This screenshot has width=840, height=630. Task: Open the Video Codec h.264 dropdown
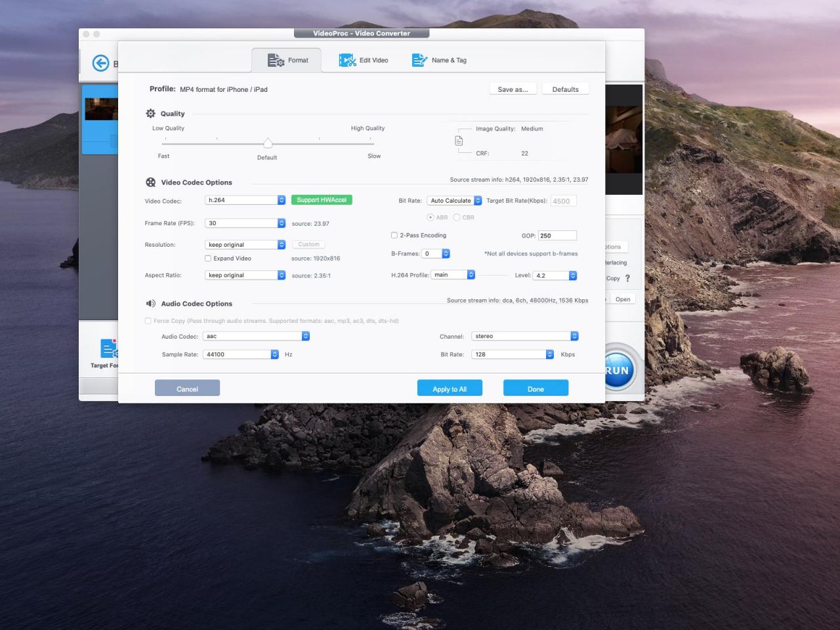pos(245,200)
